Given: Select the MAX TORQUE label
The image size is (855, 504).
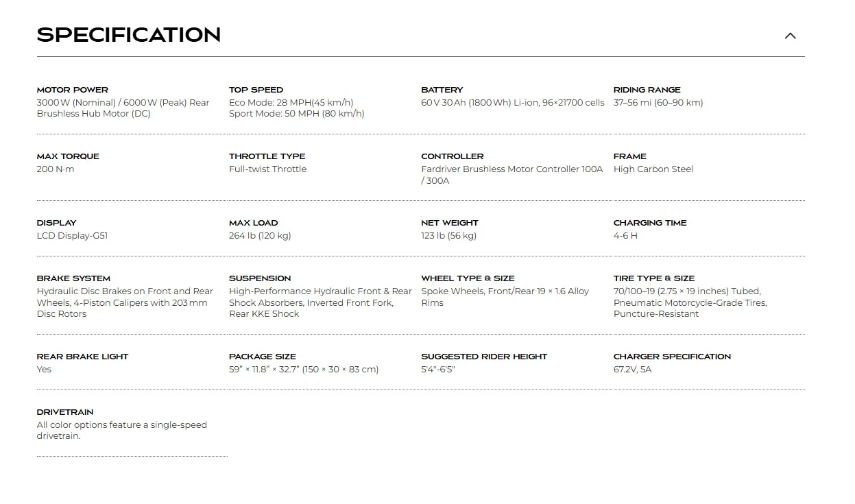Looking at the screenshot, I should point(68,156).
